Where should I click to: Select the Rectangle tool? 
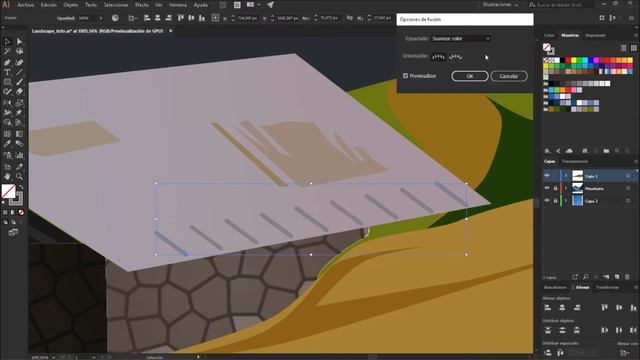click(x=7, y=82)
